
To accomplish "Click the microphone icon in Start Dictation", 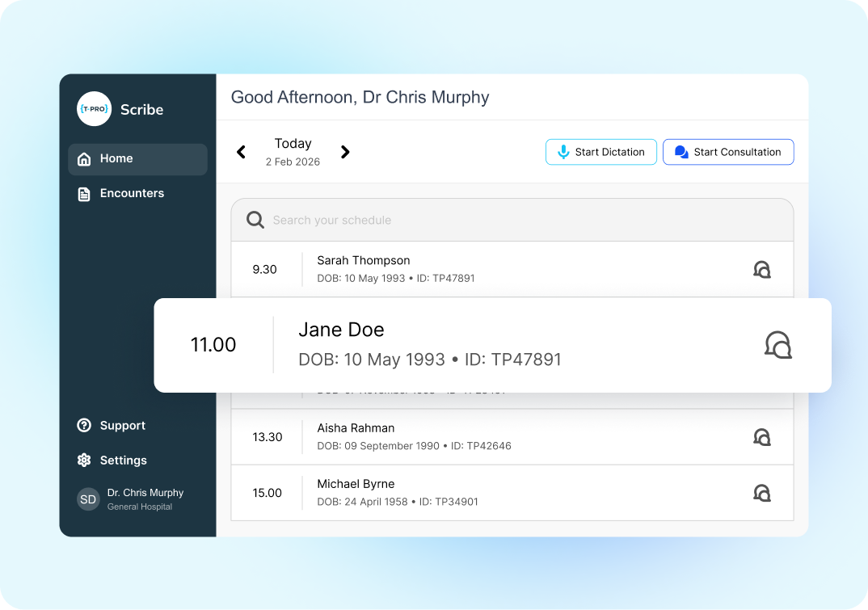I will [563, 152].
